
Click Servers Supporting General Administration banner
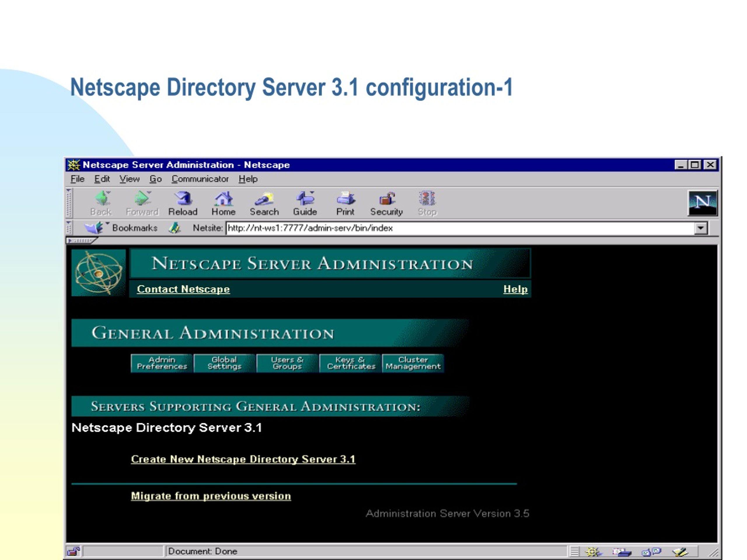pyautogui.click(x=270, y=406)
